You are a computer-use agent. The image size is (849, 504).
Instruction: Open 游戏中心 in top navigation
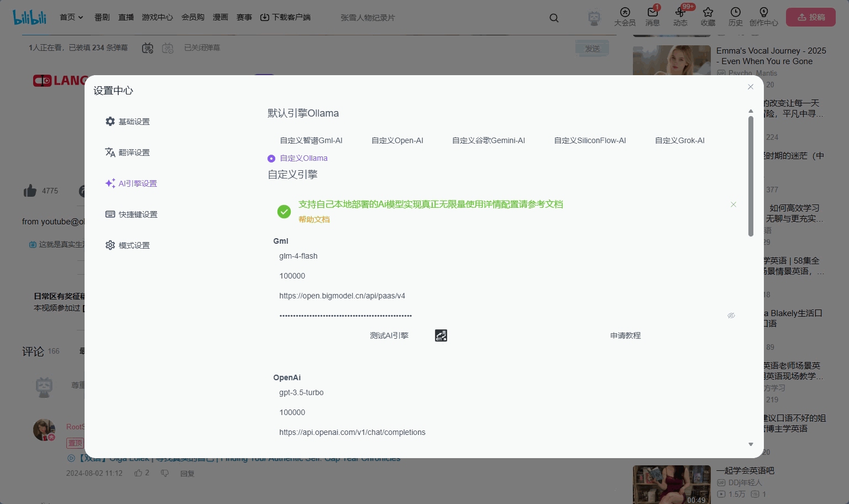(158, 17)
